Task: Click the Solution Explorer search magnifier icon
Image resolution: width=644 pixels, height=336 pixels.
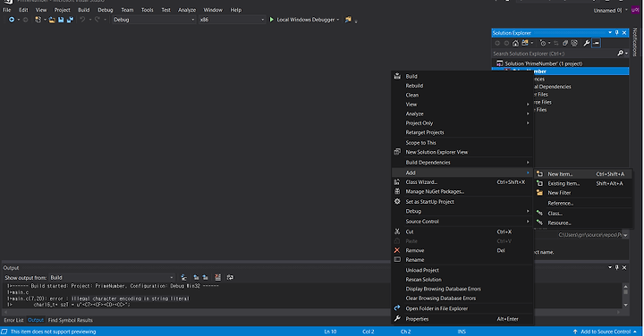Action: tap(620, 54)
